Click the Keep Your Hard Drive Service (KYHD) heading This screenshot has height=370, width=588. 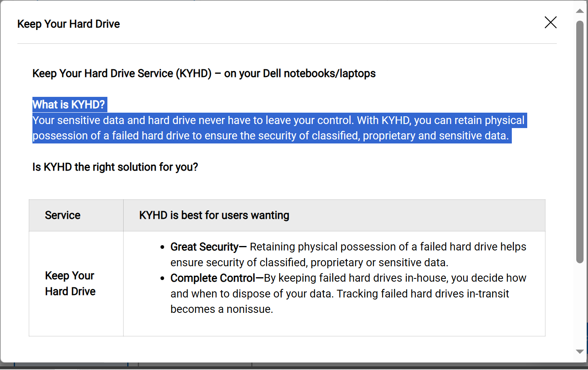(x=204, y=73)
